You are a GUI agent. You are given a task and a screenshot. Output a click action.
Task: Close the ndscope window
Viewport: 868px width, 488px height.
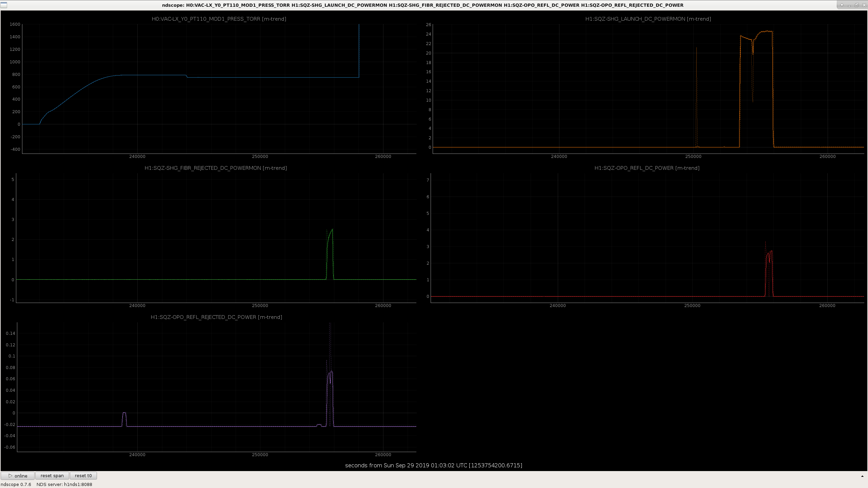(864, 5)
